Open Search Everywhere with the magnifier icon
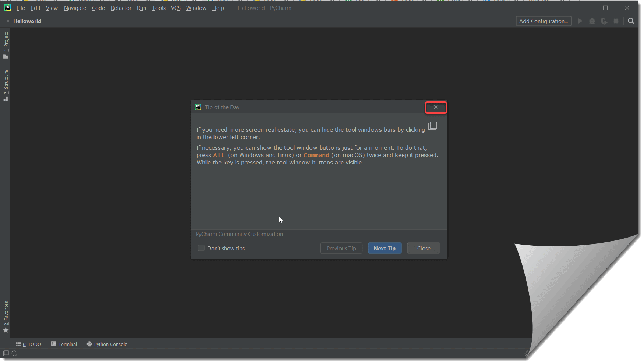Image resolution: width=644 pixels, height=364 pixels. [631, 21]
